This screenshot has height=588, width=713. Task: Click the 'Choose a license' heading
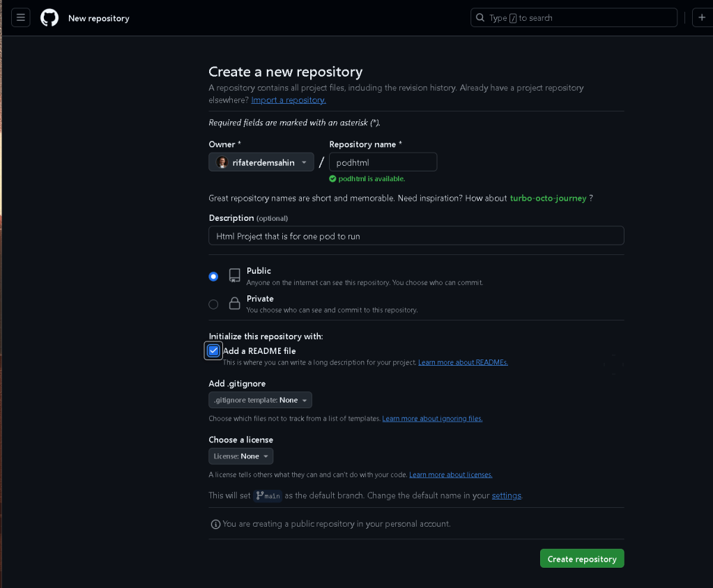(241, 440)
